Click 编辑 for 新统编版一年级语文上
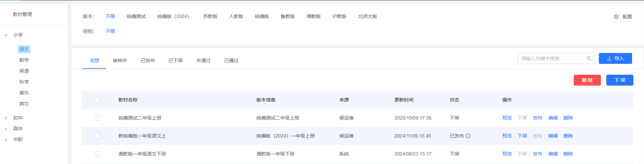The height and width of the screenshot is (164, 644). (553, 136)
